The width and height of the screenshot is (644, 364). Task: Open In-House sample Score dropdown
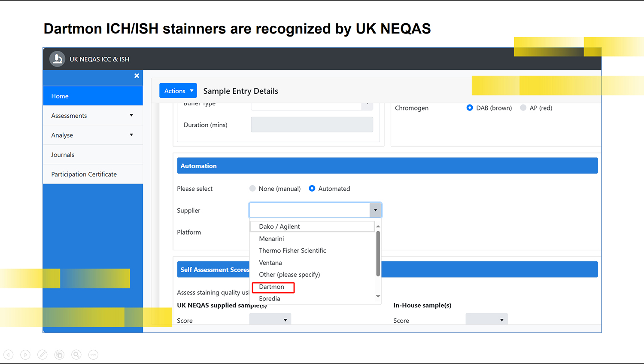click(486, 320)
